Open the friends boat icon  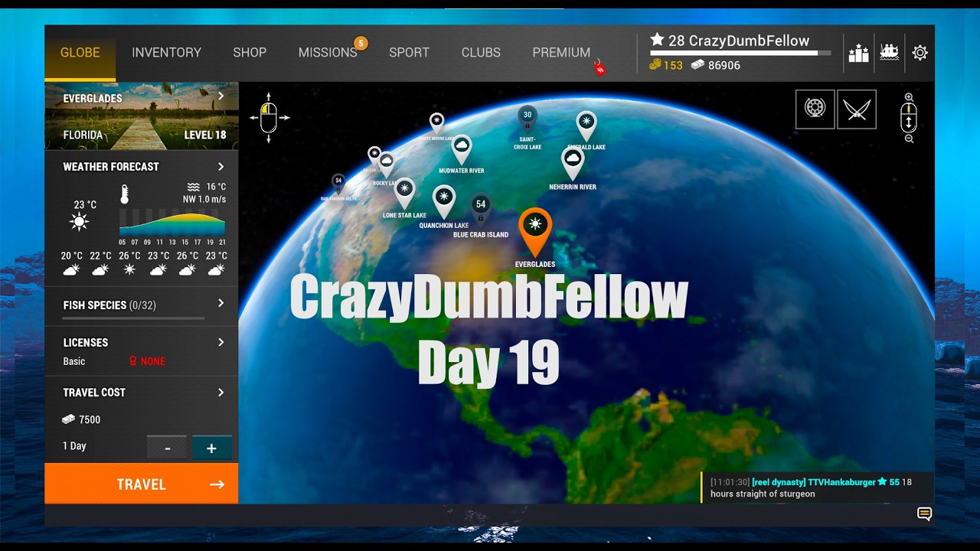tap(889, 53)
